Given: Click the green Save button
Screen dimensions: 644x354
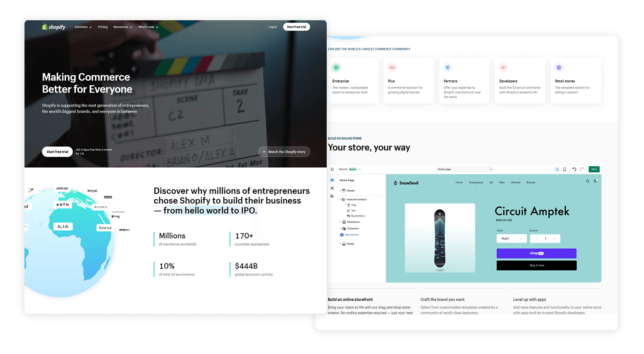Looking at the screenshot, I should (x=594, y=169).
